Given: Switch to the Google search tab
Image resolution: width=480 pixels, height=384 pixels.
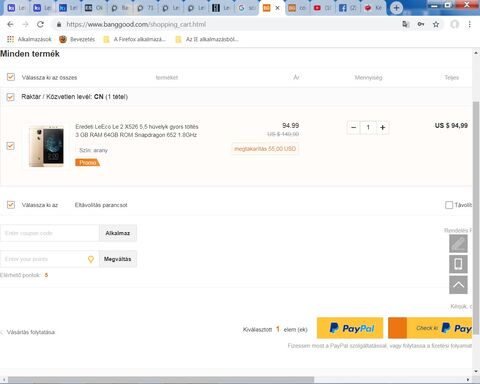Looking at the screenshot, I should coord(246,8).
